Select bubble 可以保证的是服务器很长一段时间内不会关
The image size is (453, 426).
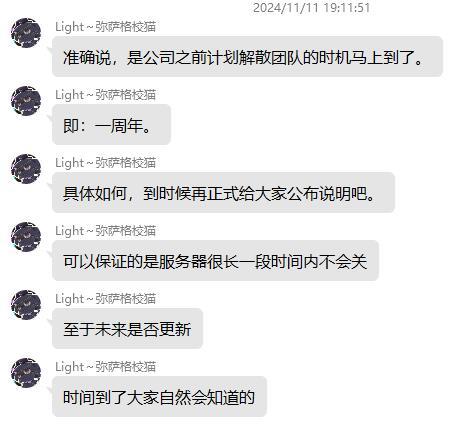(x=215, y=261)
